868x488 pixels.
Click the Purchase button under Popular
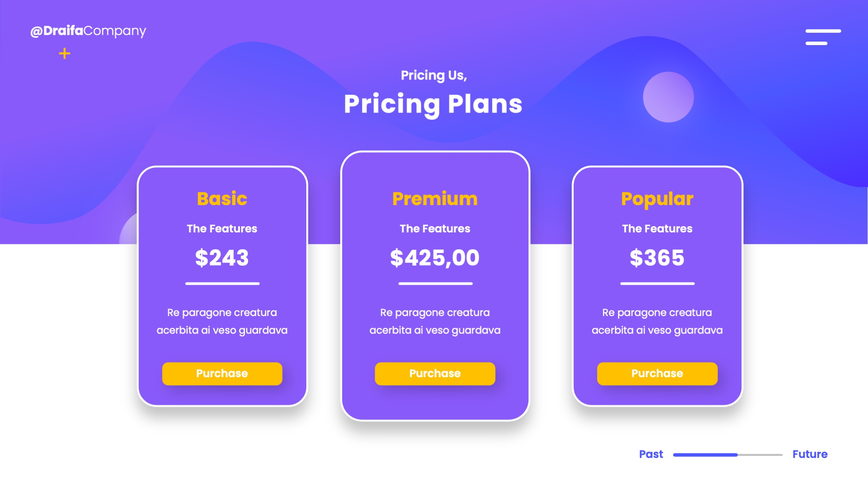click(657, 373)
